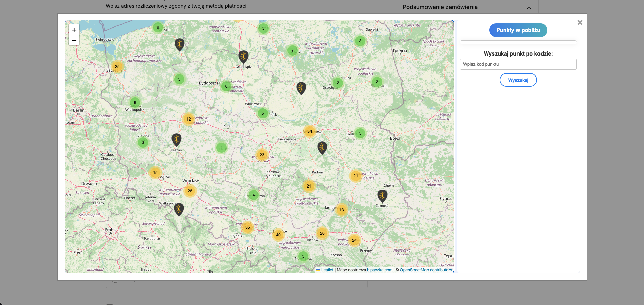This screenshot has height=305, width=644.
Task: Open the OpenStreetMap contributors link
Action: click(x=426, y=270)
